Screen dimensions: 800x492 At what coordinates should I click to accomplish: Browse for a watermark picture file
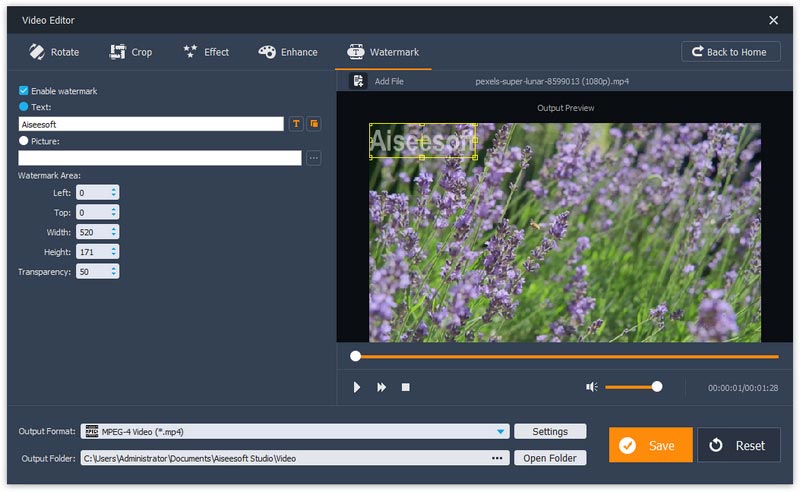coord(314,158)
